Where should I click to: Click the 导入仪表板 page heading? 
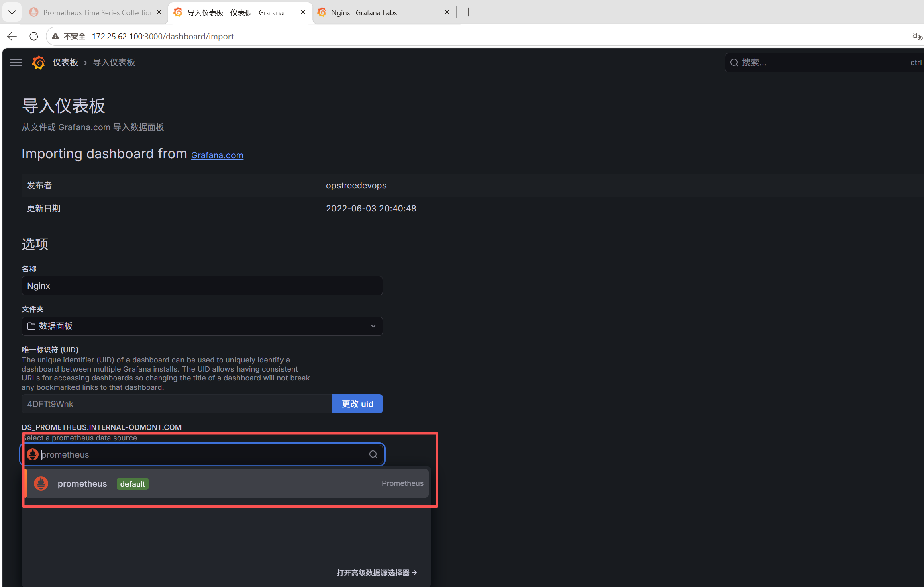(63, 106)
